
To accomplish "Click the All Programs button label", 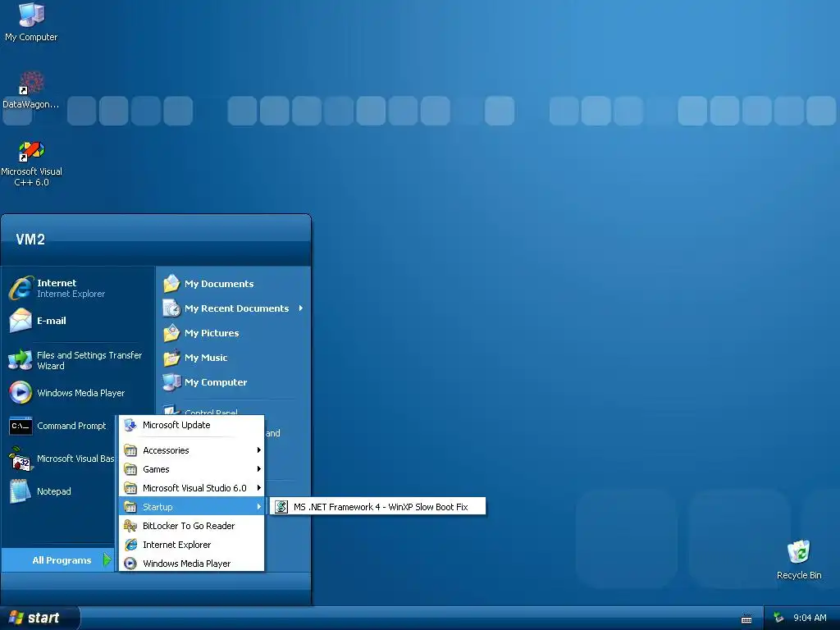I will pos(62,560).
